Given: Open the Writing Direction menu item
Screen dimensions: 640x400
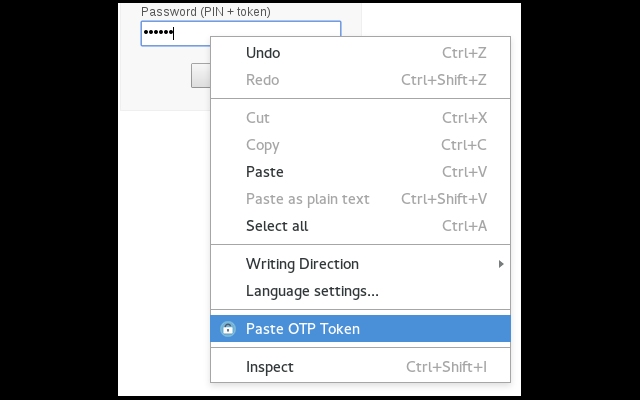Looking at the screenshot, I should pyautogui.click(x=360, y=264).
